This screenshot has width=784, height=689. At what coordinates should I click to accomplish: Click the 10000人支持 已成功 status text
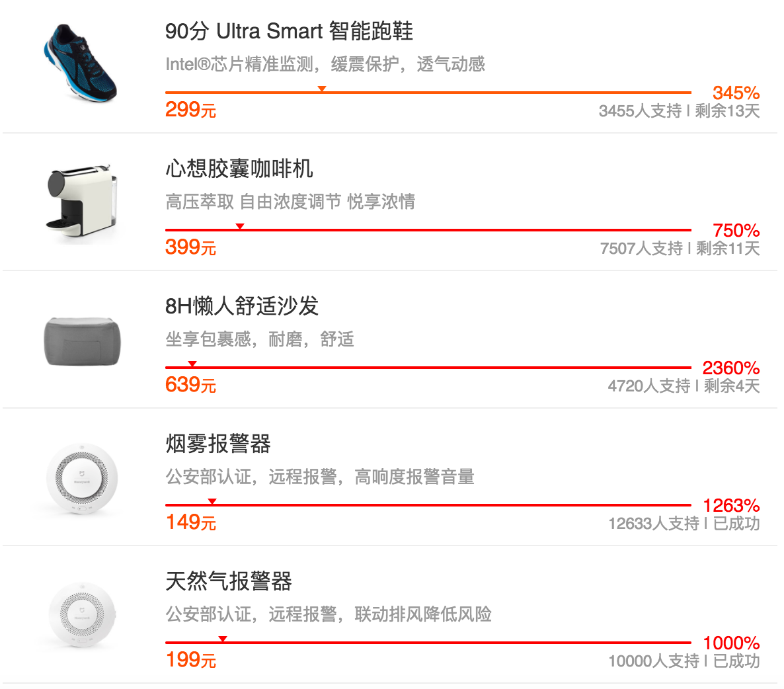684,661
